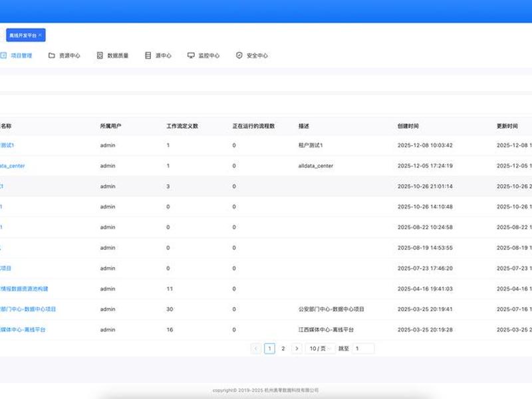This screenshot has height=399, width=532.
Task: Click admin in the alldata_center row
Action: pyautogui.click(x=108, y=166)
